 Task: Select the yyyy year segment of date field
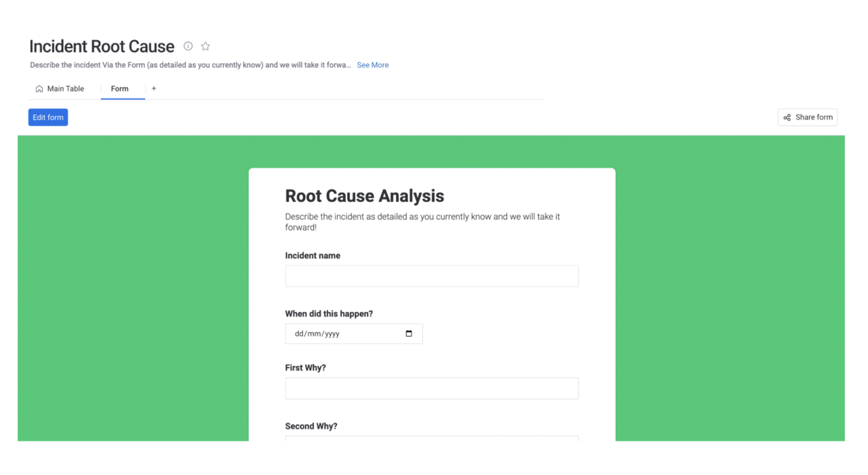[332, 334]
